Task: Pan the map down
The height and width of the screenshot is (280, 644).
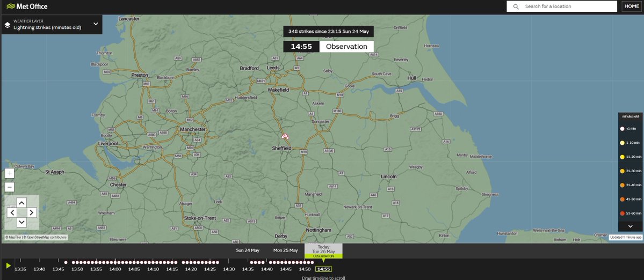Action: 22,222
